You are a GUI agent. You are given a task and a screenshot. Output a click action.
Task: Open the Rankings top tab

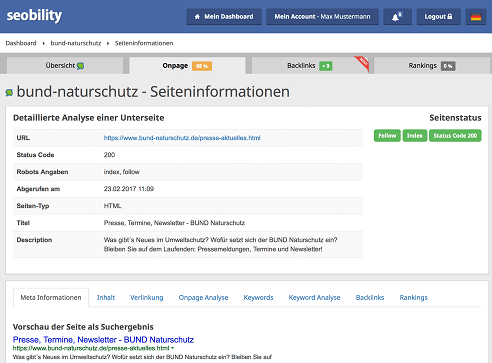(x=432, y=66)
